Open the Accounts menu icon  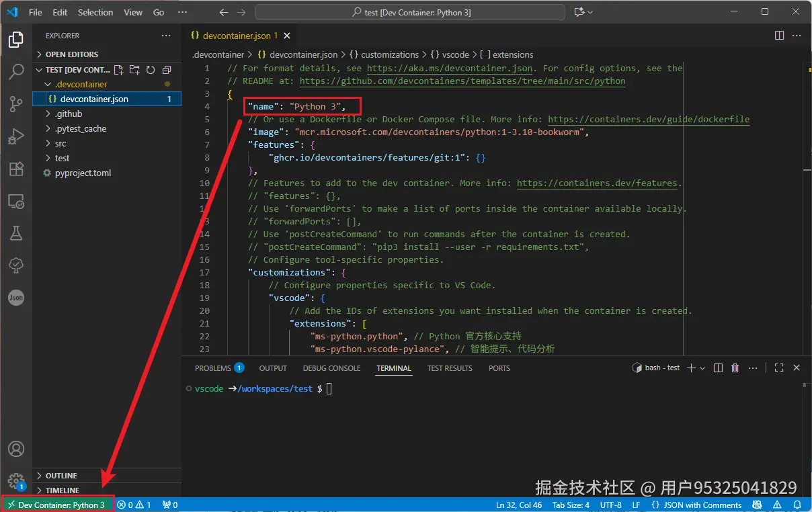[16, 449]
